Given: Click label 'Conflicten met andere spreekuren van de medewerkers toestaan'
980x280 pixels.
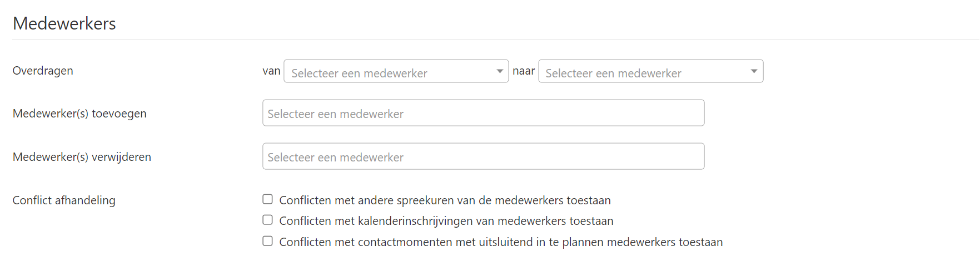Looking at the screenshot, I should click(x=445, y=200).
